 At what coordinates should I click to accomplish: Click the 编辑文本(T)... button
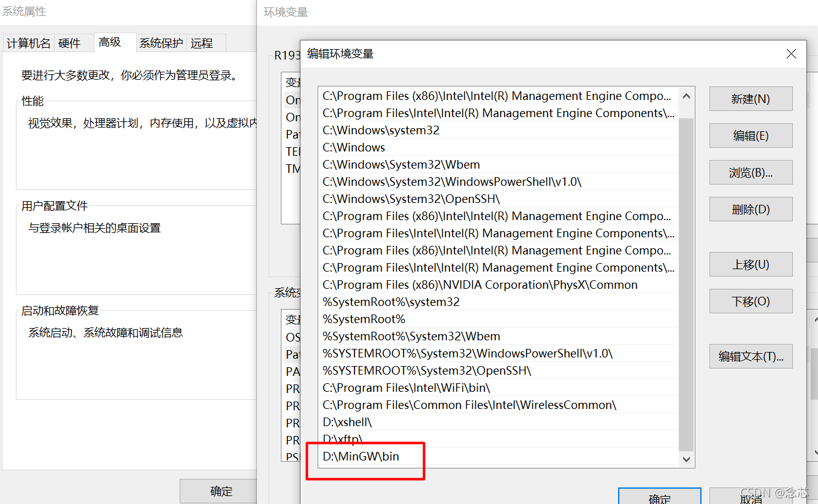(751, 356)
